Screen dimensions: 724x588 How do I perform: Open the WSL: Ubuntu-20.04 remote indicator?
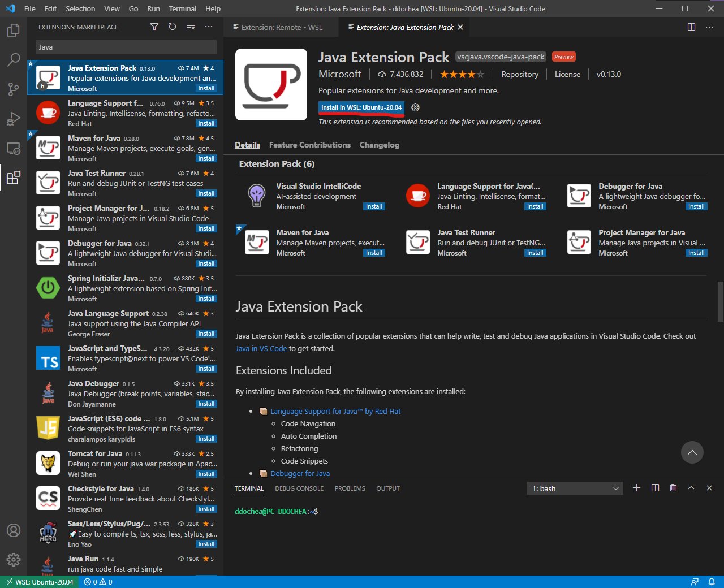coord(39,582)
